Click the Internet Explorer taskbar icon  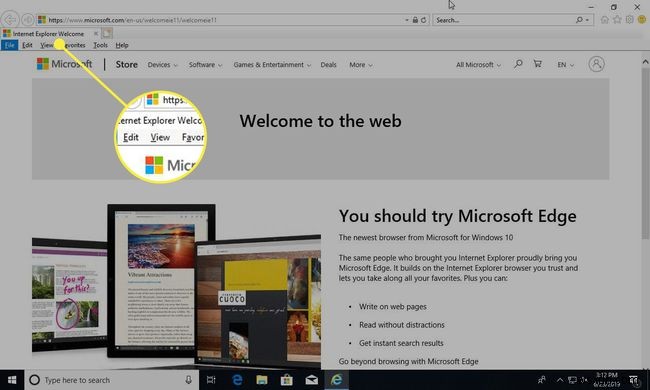coord(336,380)
